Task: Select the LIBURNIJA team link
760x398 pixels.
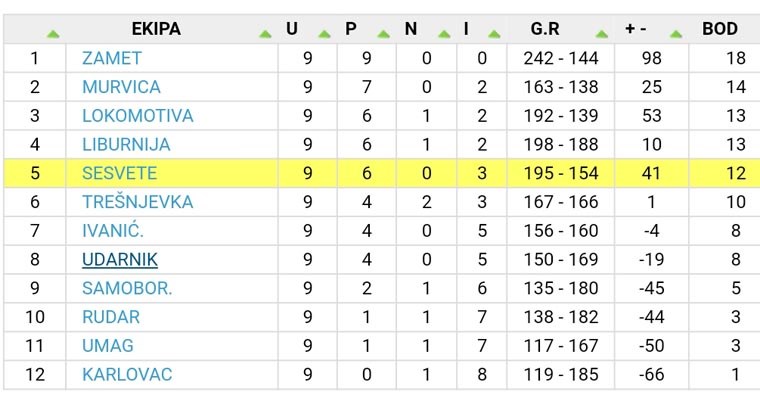Action: (126, 144)
